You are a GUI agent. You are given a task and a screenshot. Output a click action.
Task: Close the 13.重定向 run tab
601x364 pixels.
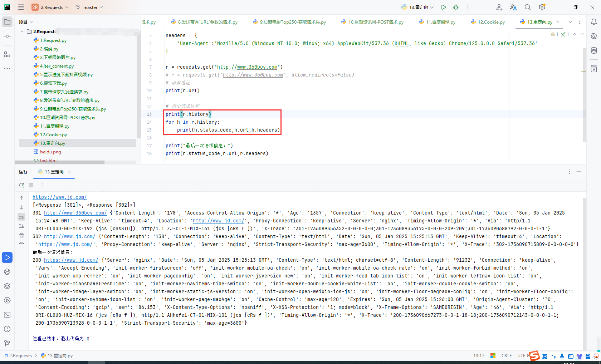69,172
